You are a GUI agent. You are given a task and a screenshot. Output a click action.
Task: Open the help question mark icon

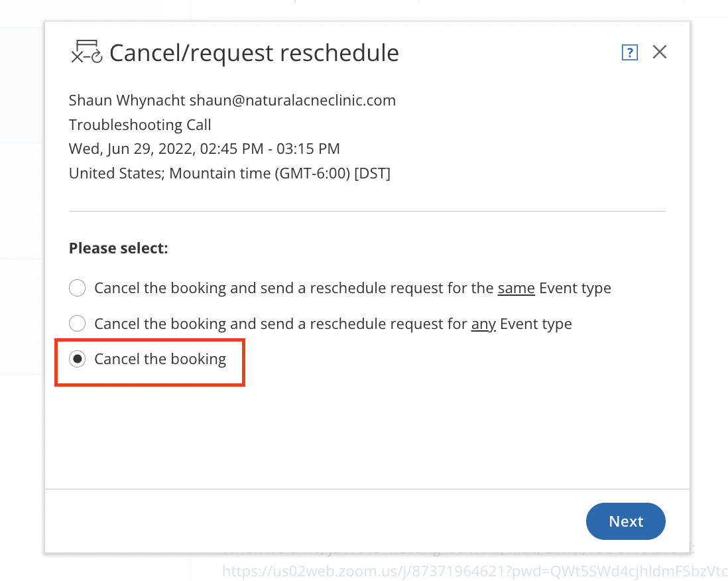pyautogui.click(x=629, y=52)
